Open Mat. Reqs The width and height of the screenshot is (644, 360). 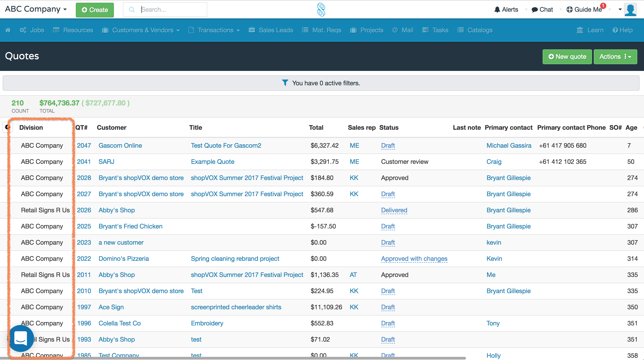(322, 30)
